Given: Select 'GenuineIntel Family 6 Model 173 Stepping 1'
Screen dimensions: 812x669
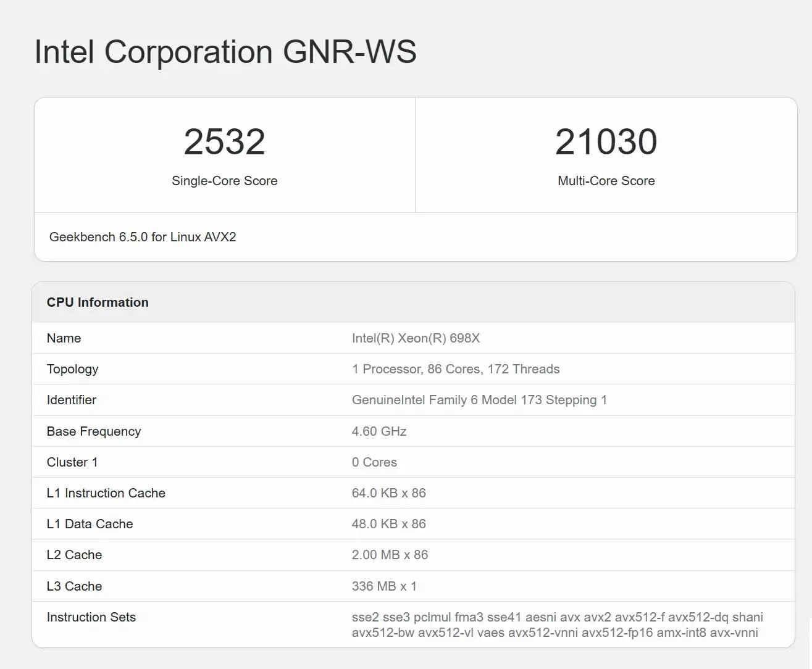Looking at the screenshot, I should [480, 400].
